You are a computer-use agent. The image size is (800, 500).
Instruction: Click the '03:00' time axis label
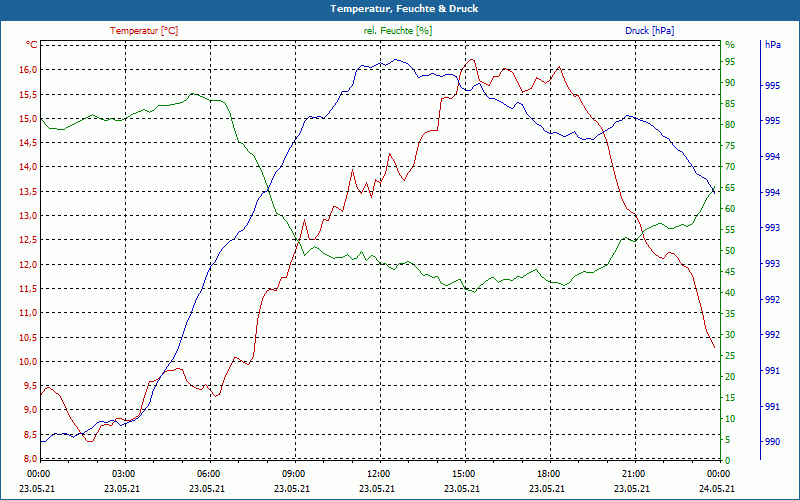tap(122, 473)
